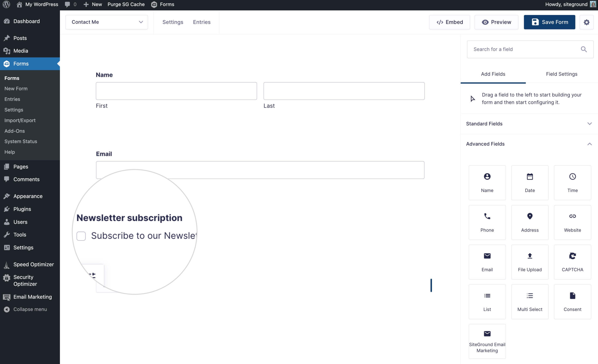Tick the Subscribe to our Newsletter checkbox
Image resolution: width=598 pixels, height=364 pixels.
81,236
